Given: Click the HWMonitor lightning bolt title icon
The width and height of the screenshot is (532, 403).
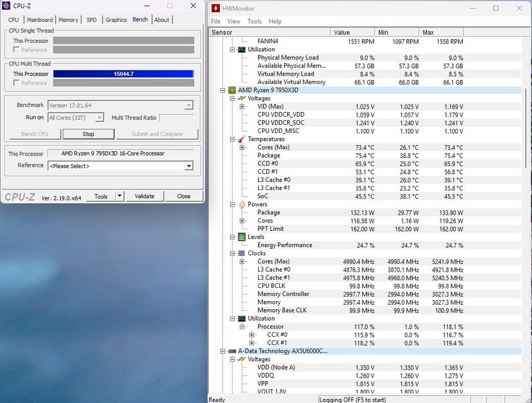Looking at the screenshot, I should tap(216, 8).
